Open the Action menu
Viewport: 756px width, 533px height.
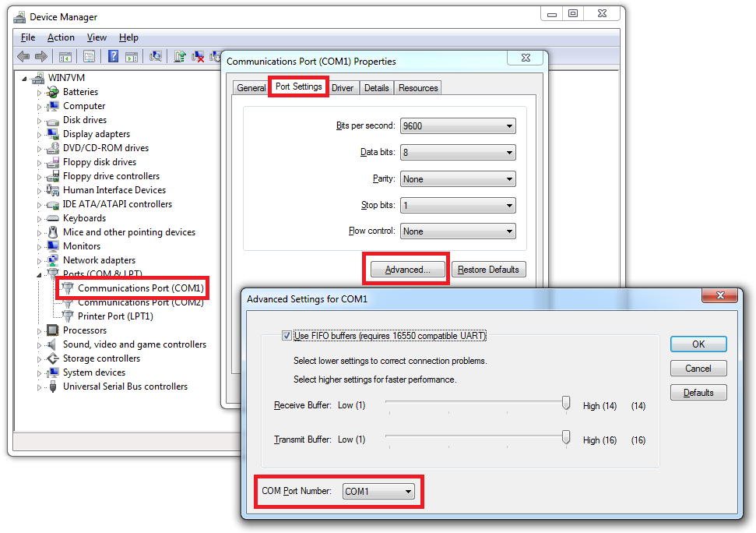point(61,37)
